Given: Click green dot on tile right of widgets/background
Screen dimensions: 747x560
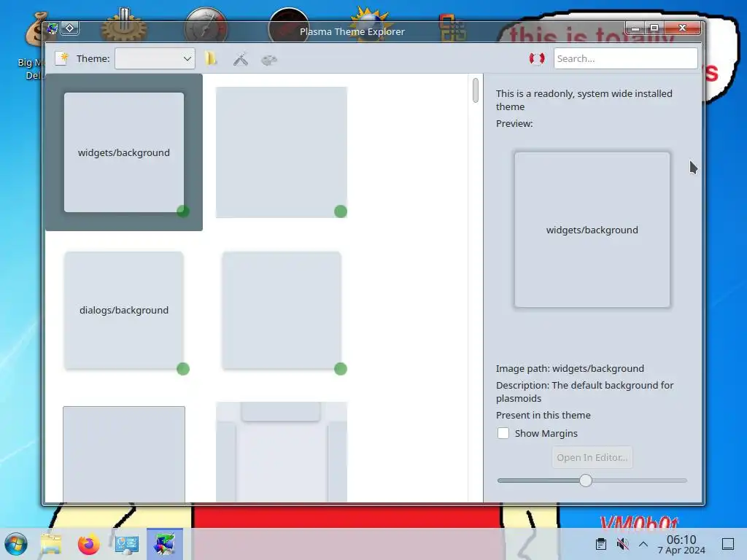Looking at the screenshot, I should tap(341, 211).
